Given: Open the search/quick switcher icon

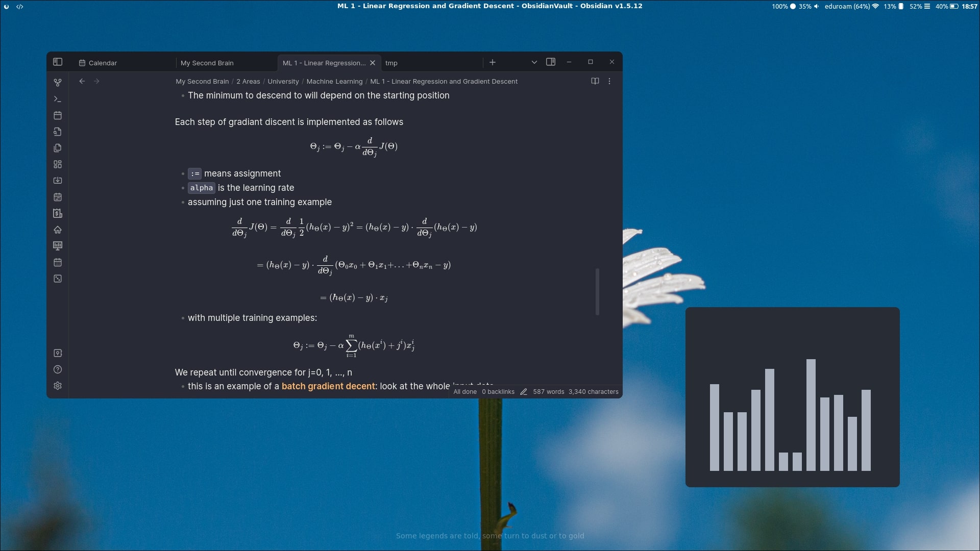Looking at the screenshot, I should click(58, 132).
